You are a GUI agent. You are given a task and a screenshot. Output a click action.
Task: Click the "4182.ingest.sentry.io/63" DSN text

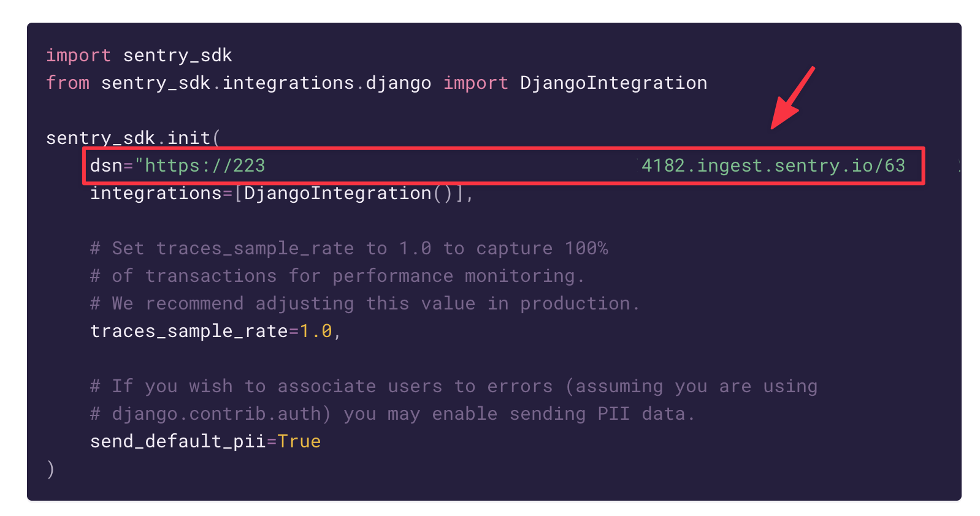coord(773,165)
